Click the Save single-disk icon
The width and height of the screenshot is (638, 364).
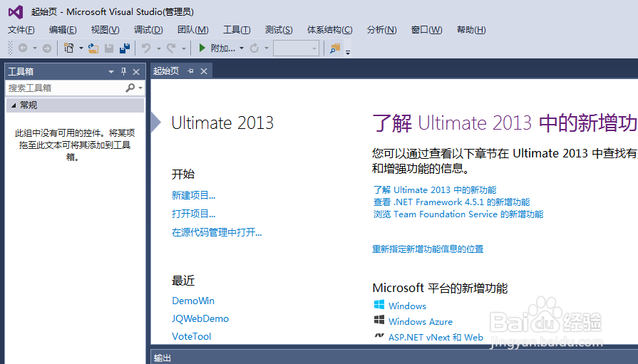pyautogui.click(x=108, y=48)
